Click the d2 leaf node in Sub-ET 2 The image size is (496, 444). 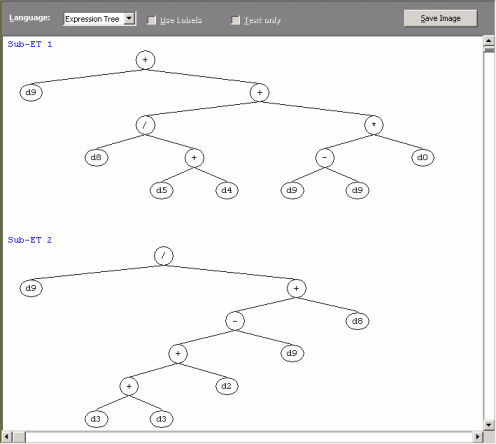pyautogui.click(x=226, y=386)
